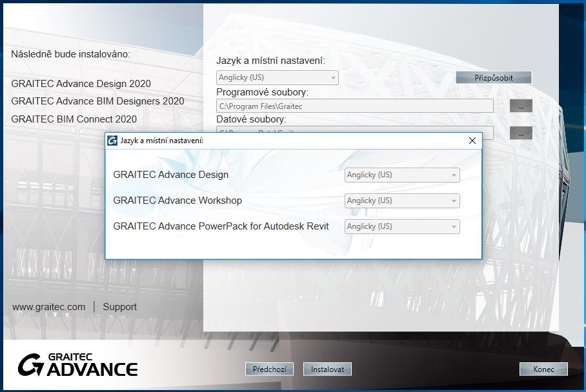This screenshot has width=586, height=392.
Task: Exit the installer with the Konec button
Action: (x=544, y=369)
